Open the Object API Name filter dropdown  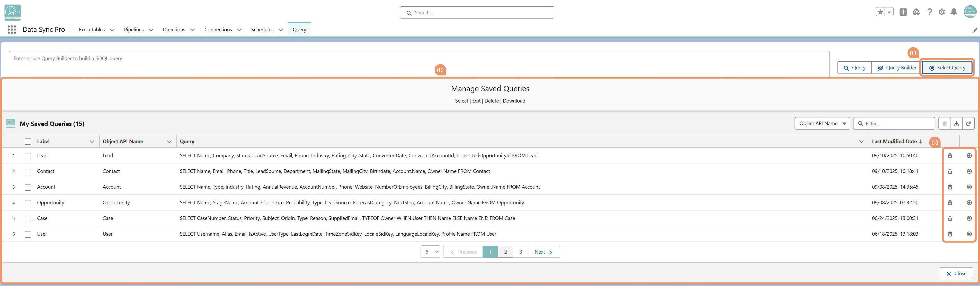click(822, 123)
